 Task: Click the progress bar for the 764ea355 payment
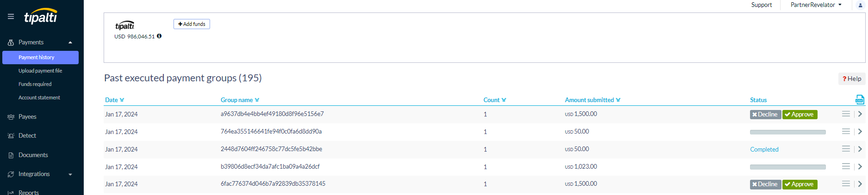tap(787, 132)
